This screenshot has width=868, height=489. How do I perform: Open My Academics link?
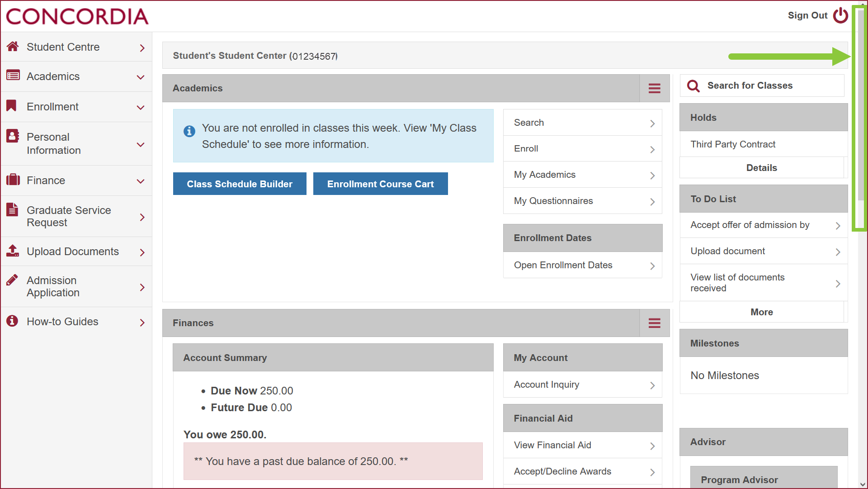pos(583,175)
